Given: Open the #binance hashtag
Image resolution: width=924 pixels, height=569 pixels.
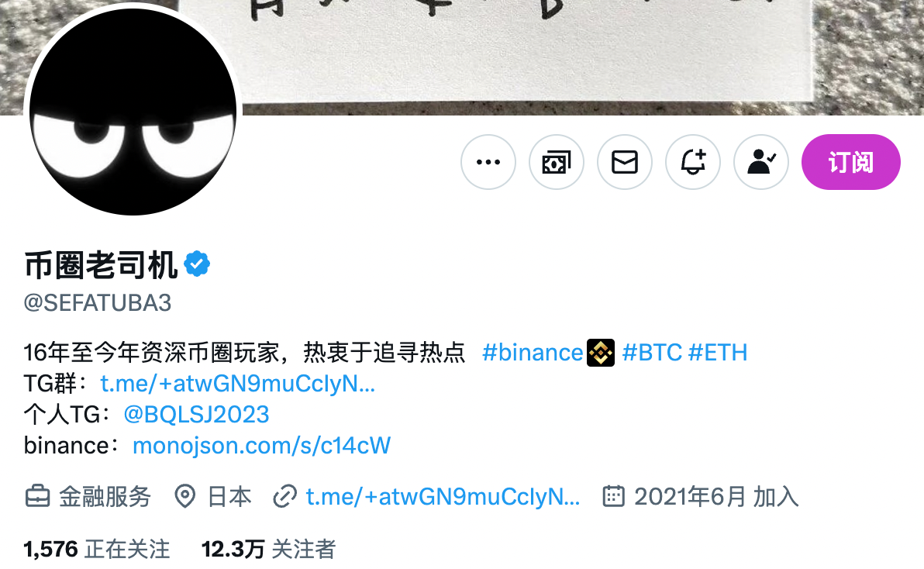Looking at the screenshot, I should point(532,353).
